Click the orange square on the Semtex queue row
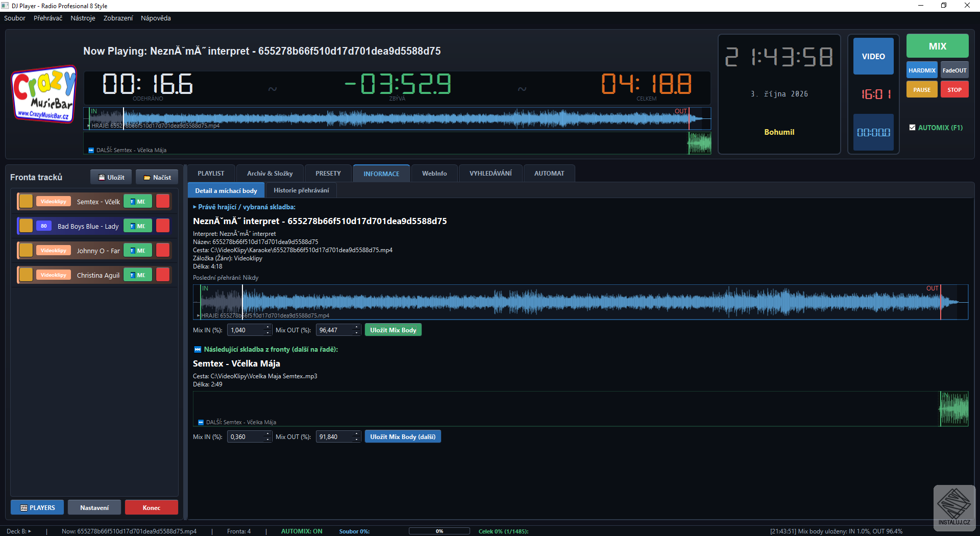The height and width of the screenshot is (536, 980). point(26,201)
